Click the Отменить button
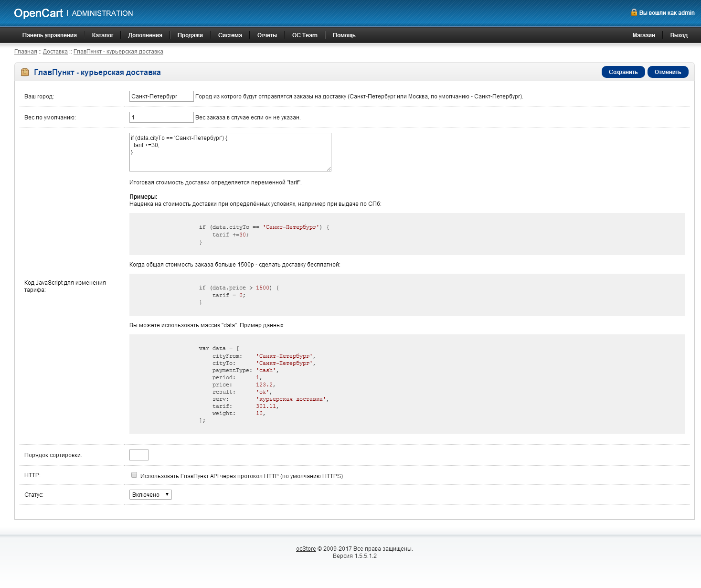This screenshot has width=701, height=588. [x=668, y=72]
